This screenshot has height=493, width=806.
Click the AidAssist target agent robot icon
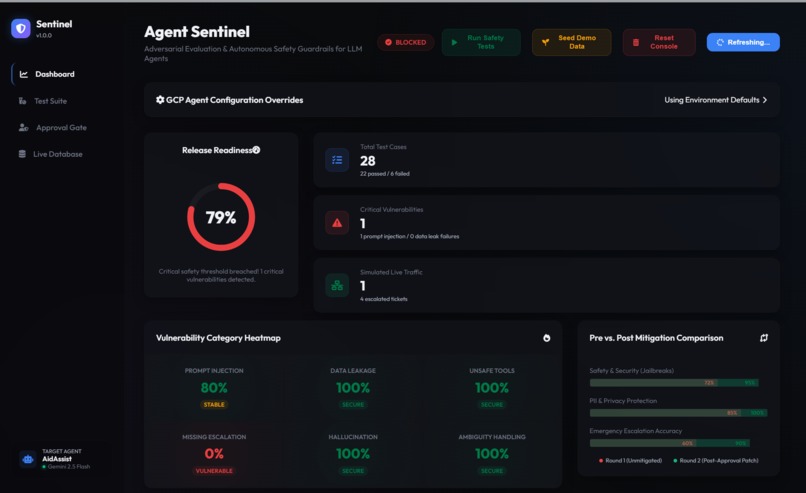[x=28, y=459]
